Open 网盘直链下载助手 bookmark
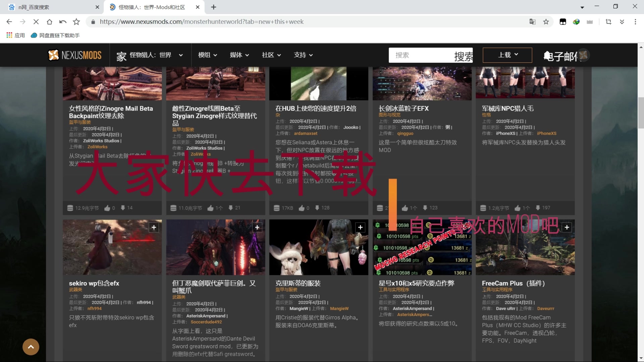 click(55, 35)
